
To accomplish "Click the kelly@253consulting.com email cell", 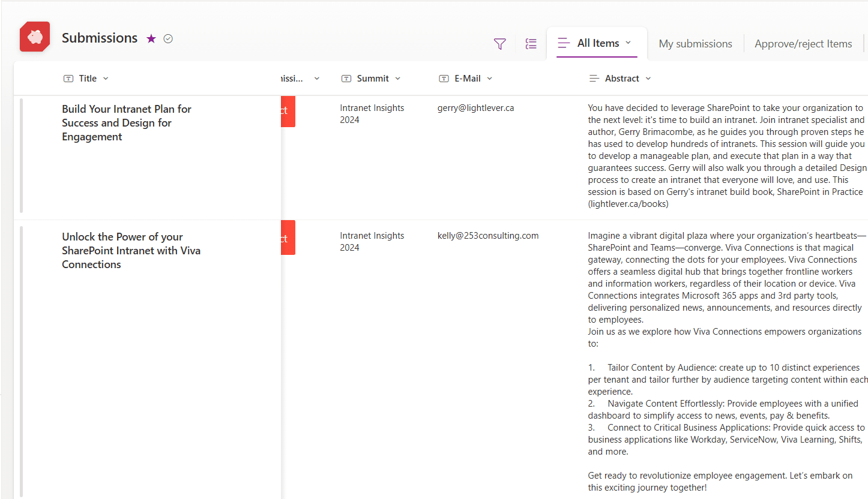I will (x=487, y=236).
